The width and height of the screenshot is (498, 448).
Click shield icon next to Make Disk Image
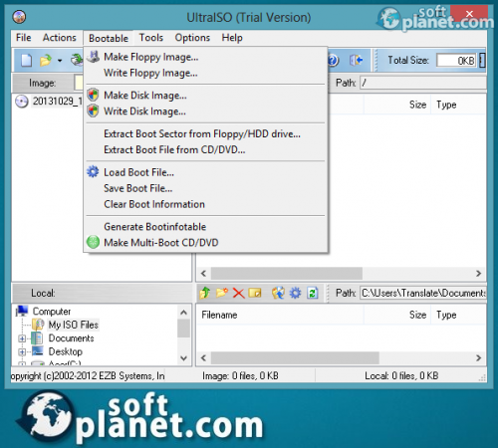[93, 95]
